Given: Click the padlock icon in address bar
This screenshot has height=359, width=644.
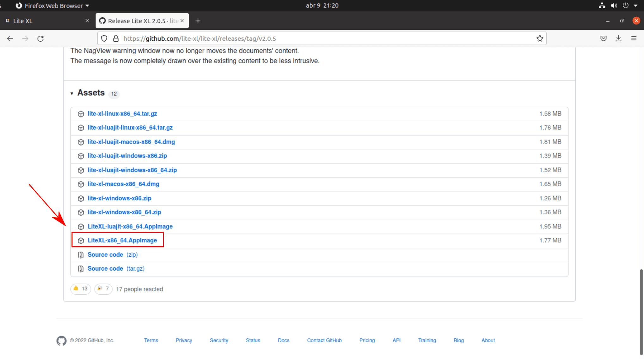Looking at the screenshot, I should (116, 38).
